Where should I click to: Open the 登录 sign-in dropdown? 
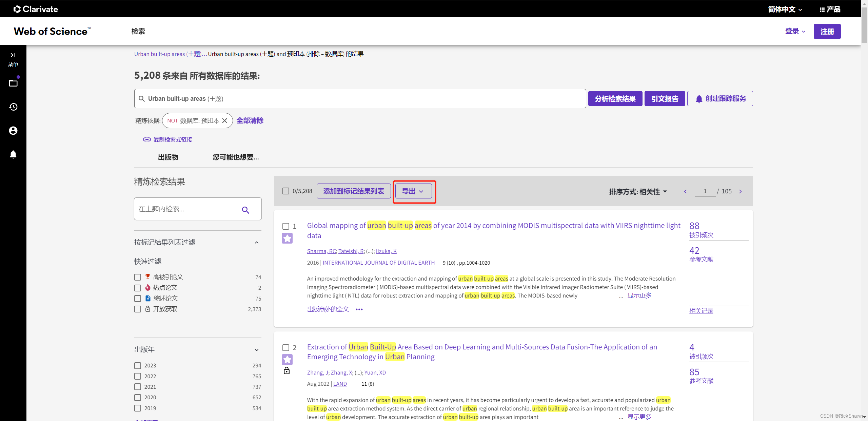tap(795, 31)
